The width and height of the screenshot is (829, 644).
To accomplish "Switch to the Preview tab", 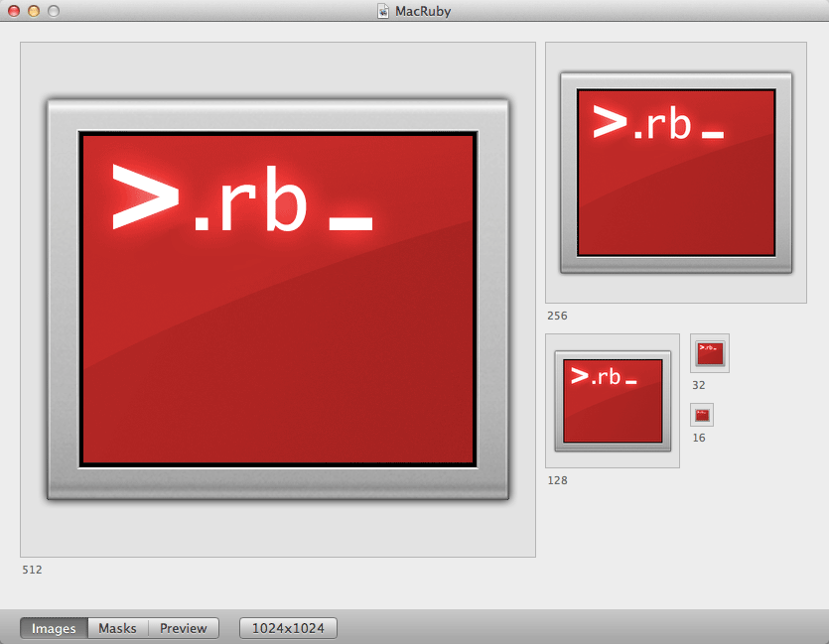I will coord(183,628).
